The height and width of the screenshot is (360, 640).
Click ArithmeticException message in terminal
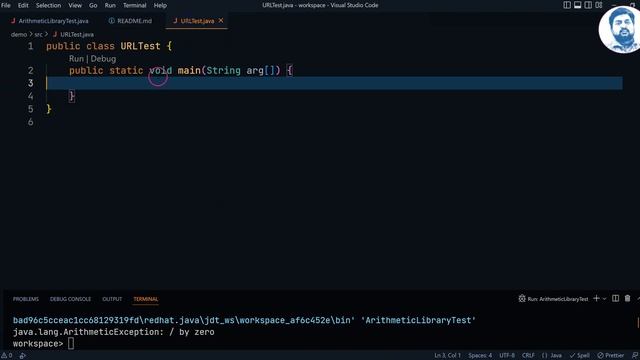[113, 332]
